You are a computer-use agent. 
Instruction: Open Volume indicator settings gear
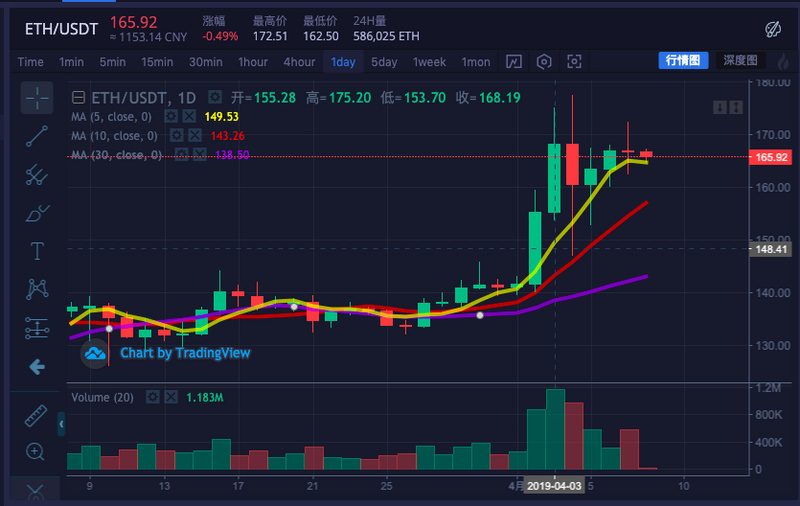(153, 397)
